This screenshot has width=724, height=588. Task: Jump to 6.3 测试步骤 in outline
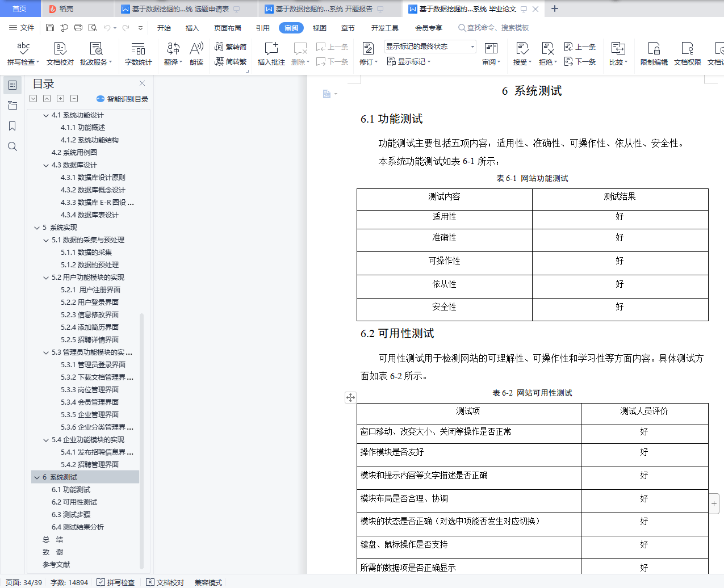pyautogui.click(x=71, y=515)
